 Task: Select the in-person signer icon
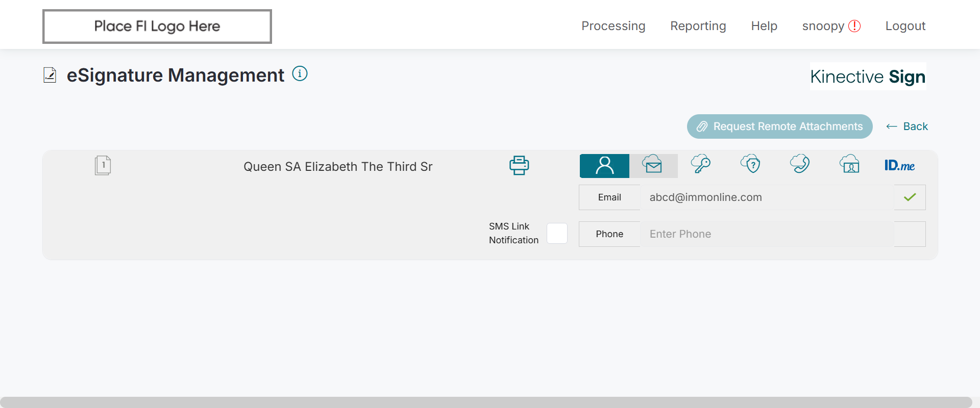(604, 166)
